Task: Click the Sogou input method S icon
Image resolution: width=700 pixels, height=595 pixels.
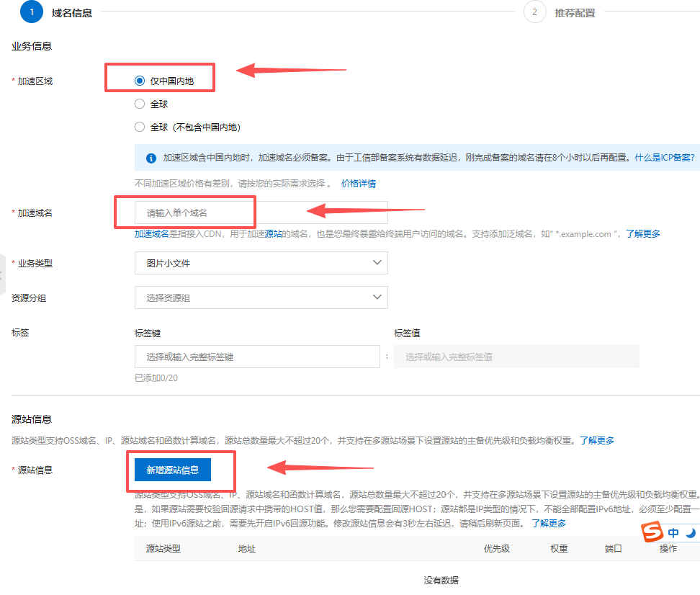Action: pyautogui.click(x=652, y=532)
